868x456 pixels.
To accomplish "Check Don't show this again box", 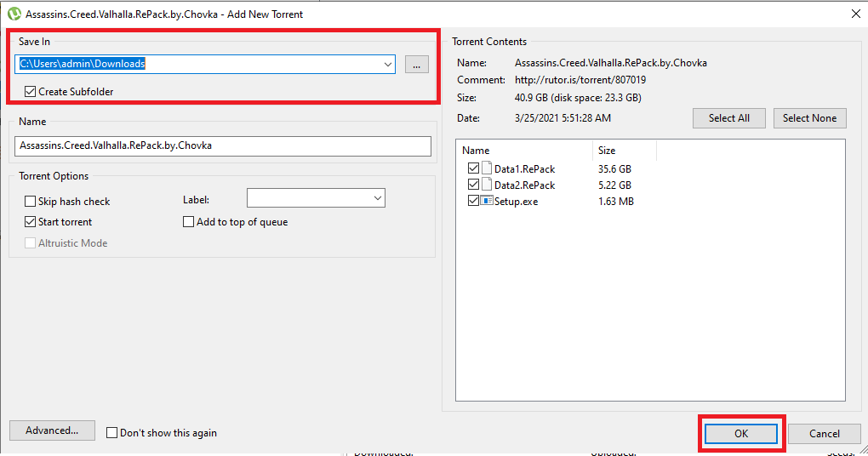I will pyautogui.click(x=111, y=433).
